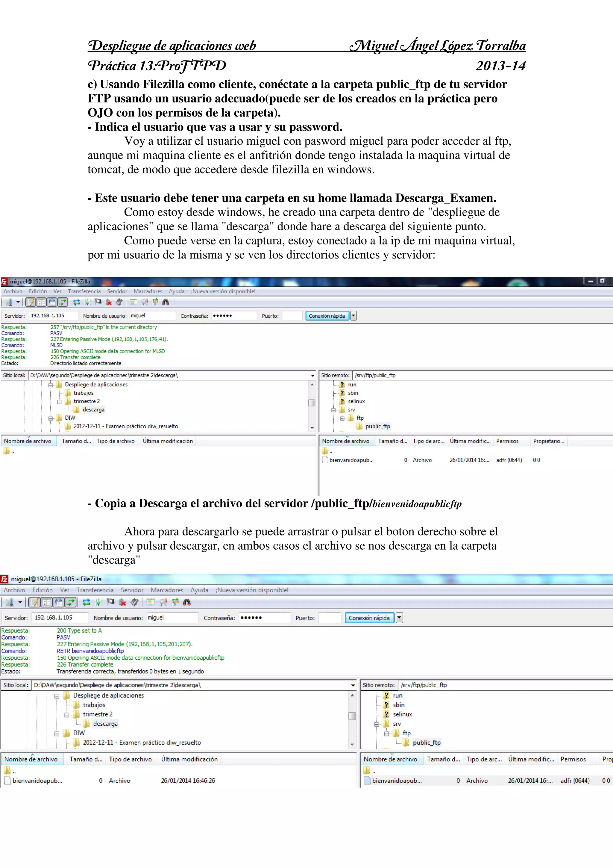Disconnect from server in upper FileZilla toolbar

tap(109, 302)
